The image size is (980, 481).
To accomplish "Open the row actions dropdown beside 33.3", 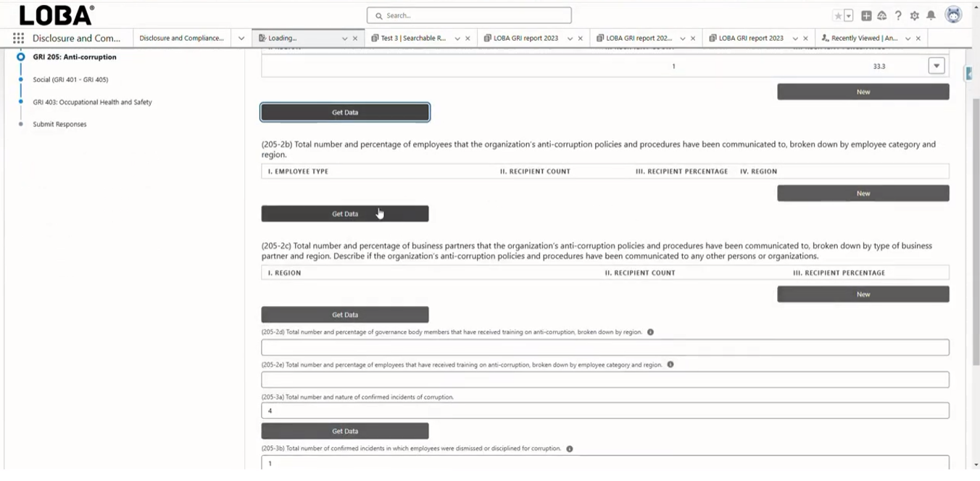I will [x=937, y=66].
